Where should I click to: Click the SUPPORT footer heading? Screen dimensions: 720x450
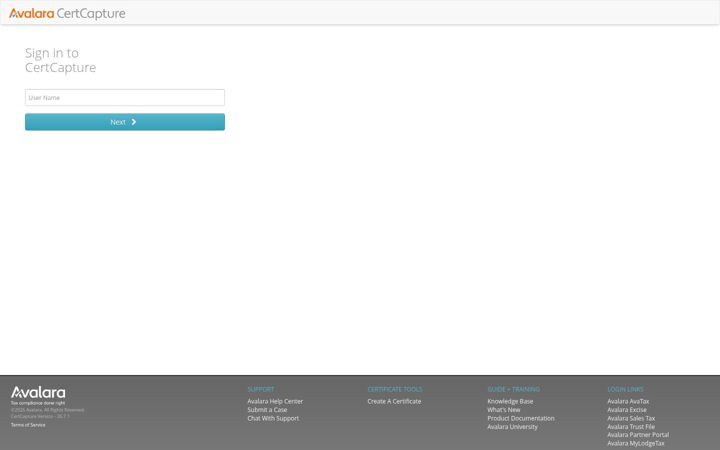coord(261,389)
